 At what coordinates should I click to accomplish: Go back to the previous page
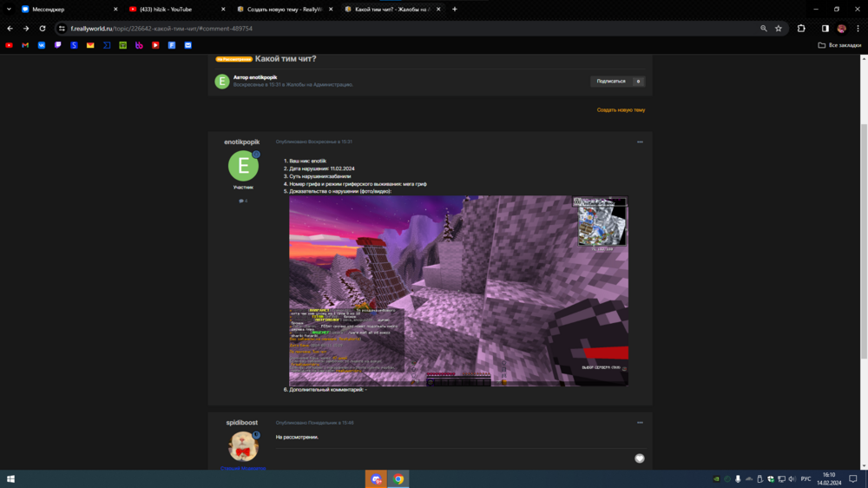pyautogui.click(x=10, y=29)
